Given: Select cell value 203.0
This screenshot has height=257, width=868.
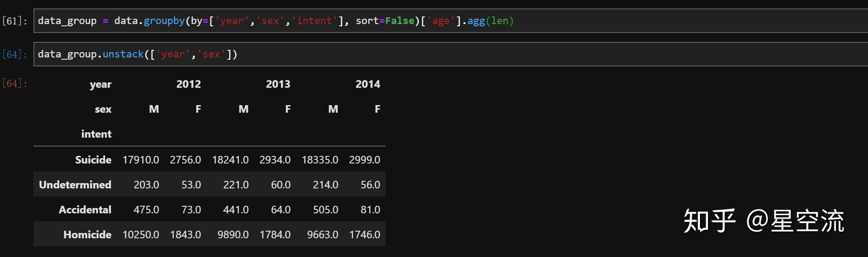Looking at the screenshot, I should tap(146, 185).
